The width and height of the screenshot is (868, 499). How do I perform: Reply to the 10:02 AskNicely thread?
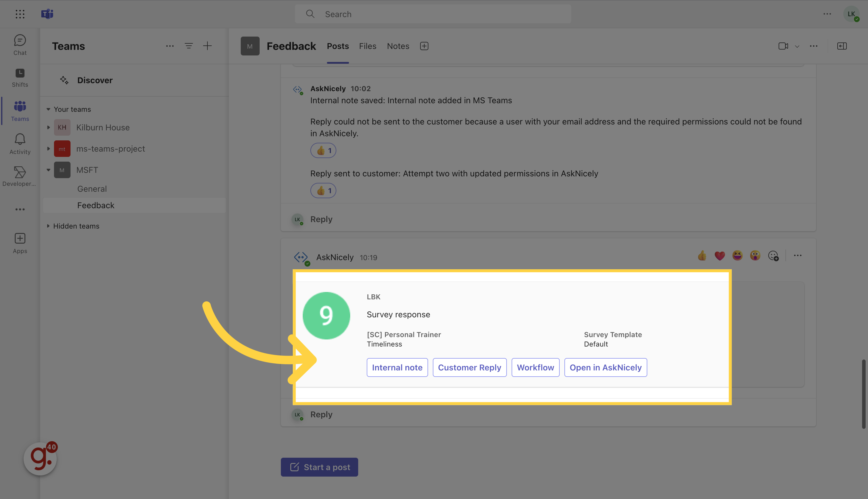(x=321, y=219)
